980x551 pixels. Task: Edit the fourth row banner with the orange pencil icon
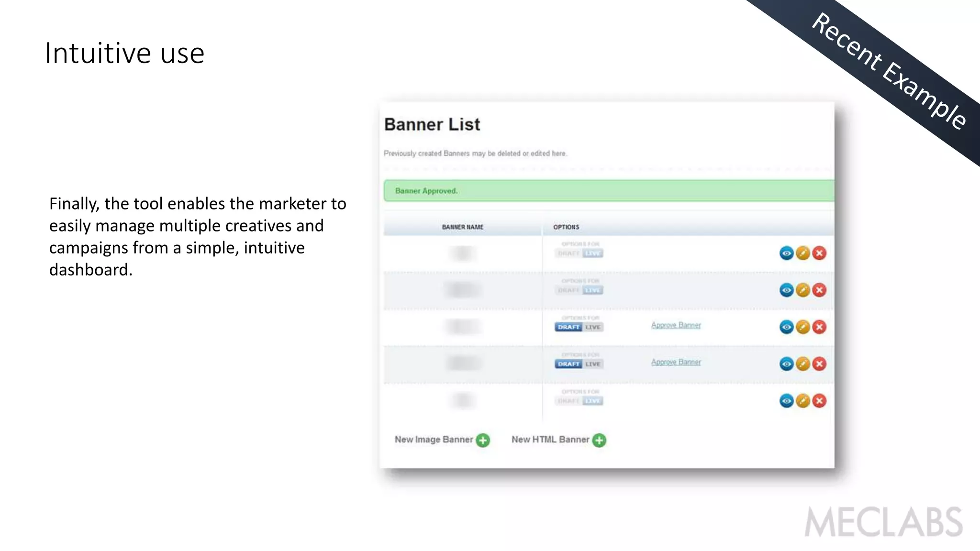click(803, 364)
